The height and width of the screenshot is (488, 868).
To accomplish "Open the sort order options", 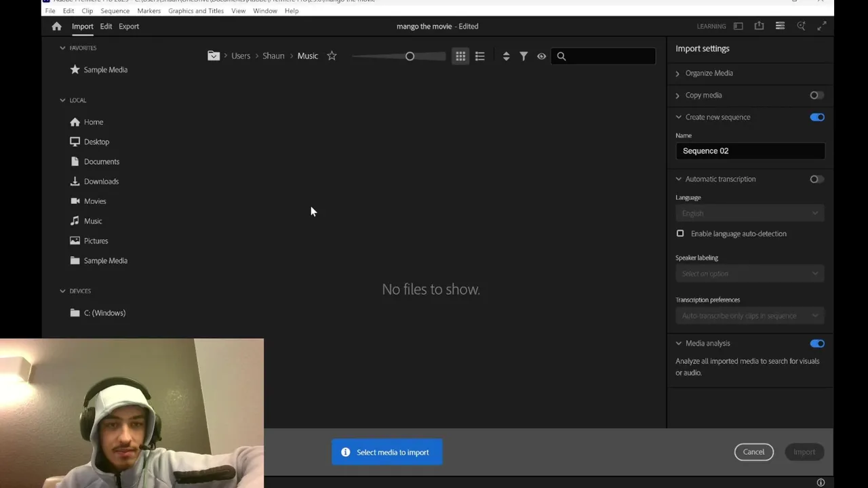I will tap(506, 56).
